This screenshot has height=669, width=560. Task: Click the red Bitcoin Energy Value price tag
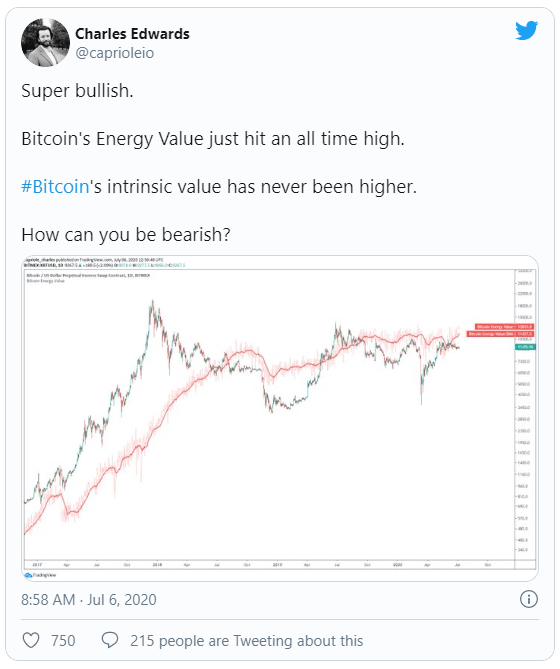click(505, 327)
